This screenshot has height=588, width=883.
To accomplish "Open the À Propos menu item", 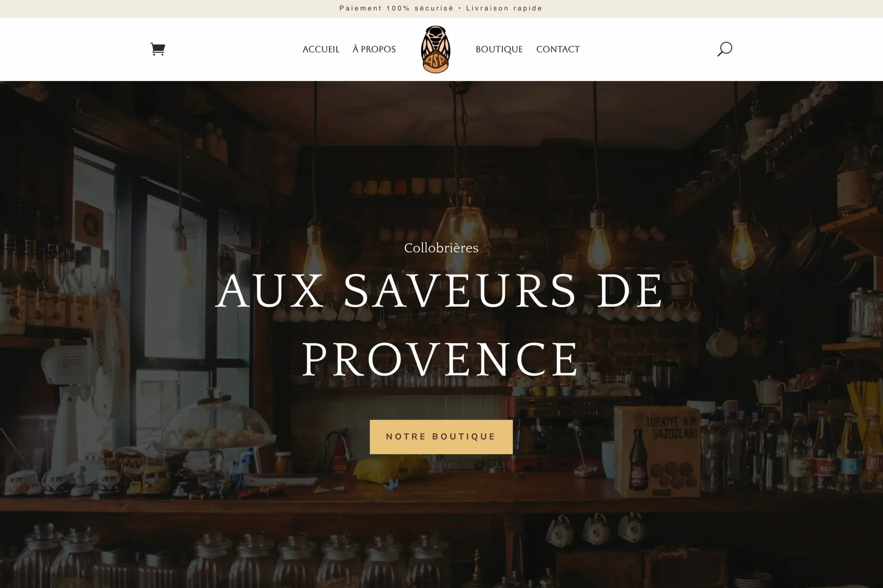I will click(374, 50).
